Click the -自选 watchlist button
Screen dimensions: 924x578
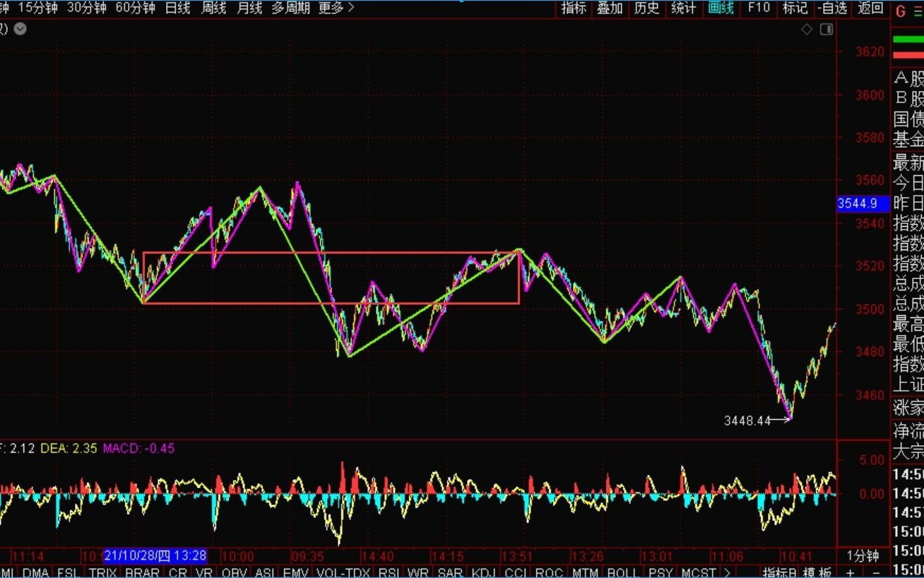point(832,8)
